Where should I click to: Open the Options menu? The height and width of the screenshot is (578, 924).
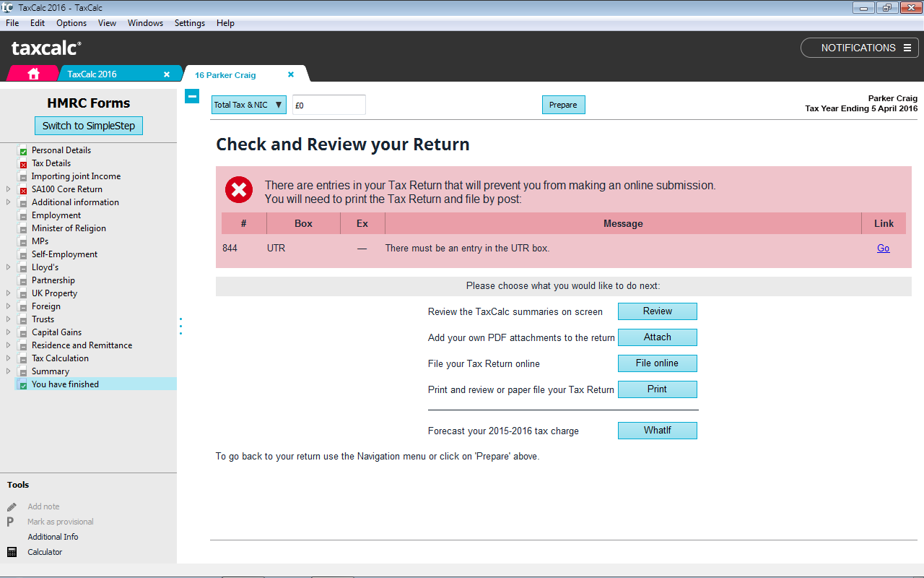click(x=71, y=23)
